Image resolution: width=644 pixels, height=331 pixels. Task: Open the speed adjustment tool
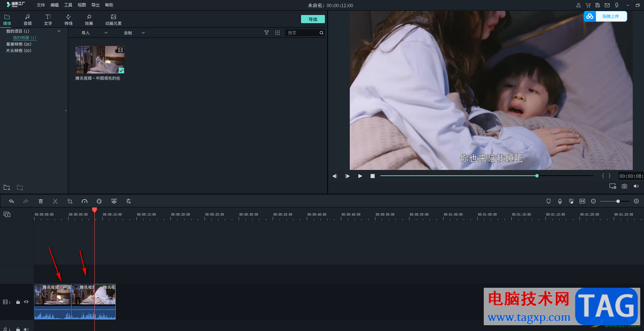tap(85, 201)
